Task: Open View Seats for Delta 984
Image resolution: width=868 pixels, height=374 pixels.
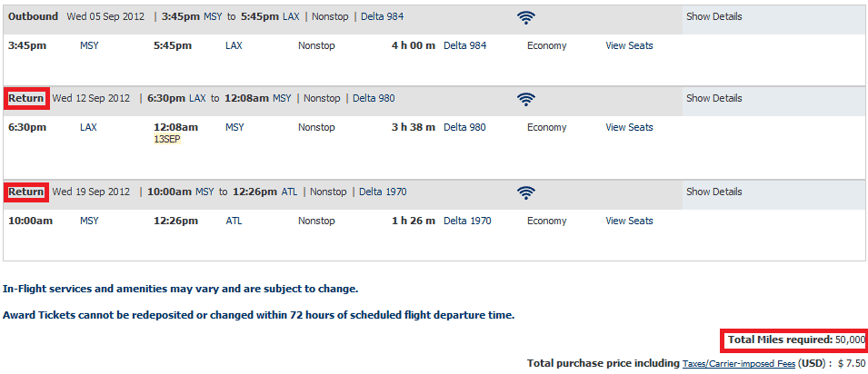Action: tap(629, 46)
